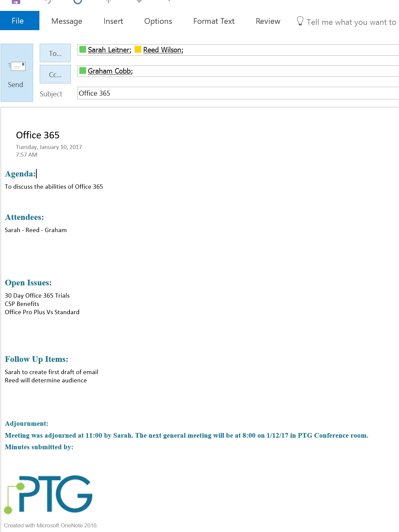
Task: Switch to the Review tab
Action: pos(268,21)
